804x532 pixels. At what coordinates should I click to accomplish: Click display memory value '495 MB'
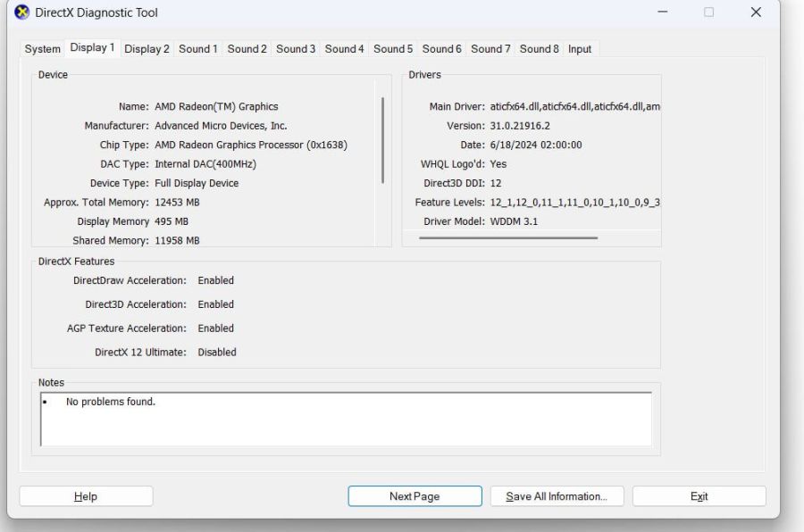(172, 221)
